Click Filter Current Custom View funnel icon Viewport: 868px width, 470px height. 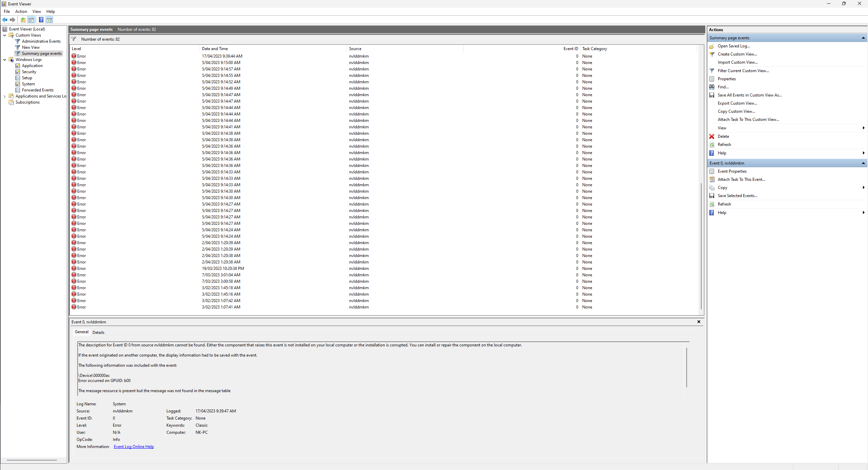[712, 71]
